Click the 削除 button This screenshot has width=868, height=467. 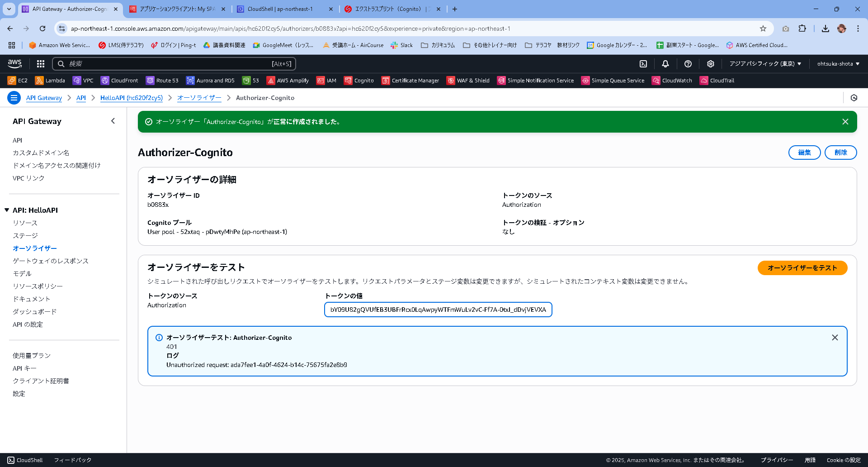coord(840,152)
